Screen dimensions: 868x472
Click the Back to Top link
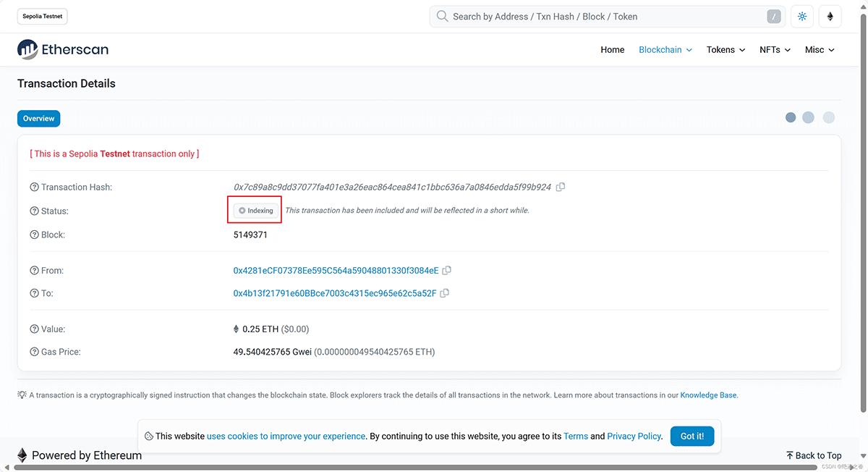814,455
